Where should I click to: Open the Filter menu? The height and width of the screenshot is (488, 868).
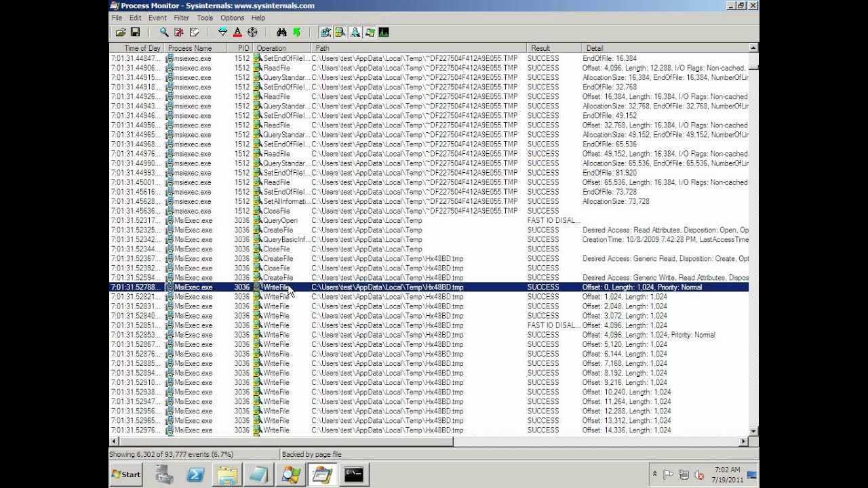point(181,18)
